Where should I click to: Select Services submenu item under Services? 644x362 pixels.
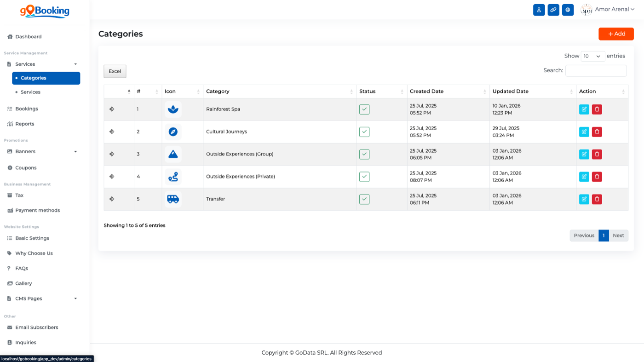pyautogui.click(x=30, y=92)
